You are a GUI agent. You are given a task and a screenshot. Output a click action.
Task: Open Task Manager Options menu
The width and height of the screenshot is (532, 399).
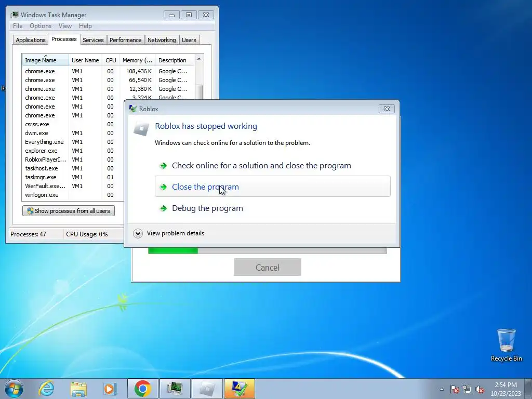pyautogui.click(x=41, y=26)
